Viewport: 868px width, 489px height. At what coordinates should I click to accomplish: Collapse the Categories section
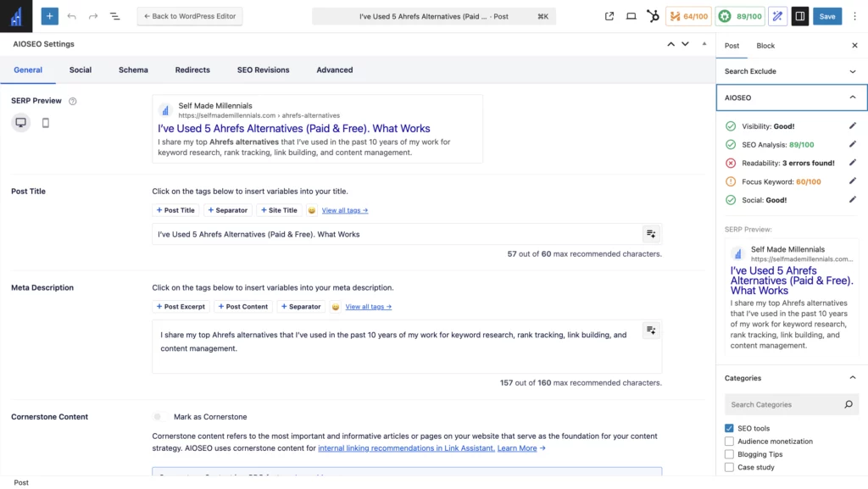pos(854,377)
